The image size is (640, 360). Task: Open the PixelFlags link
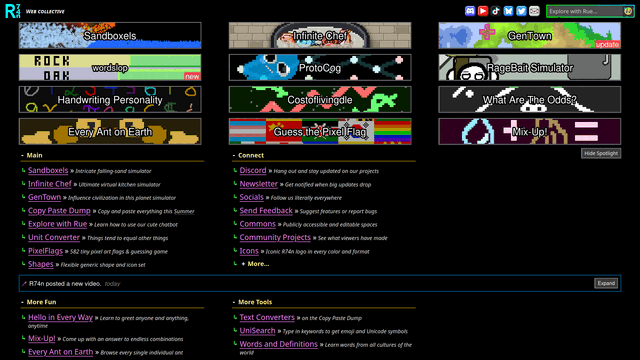(45, 251)
